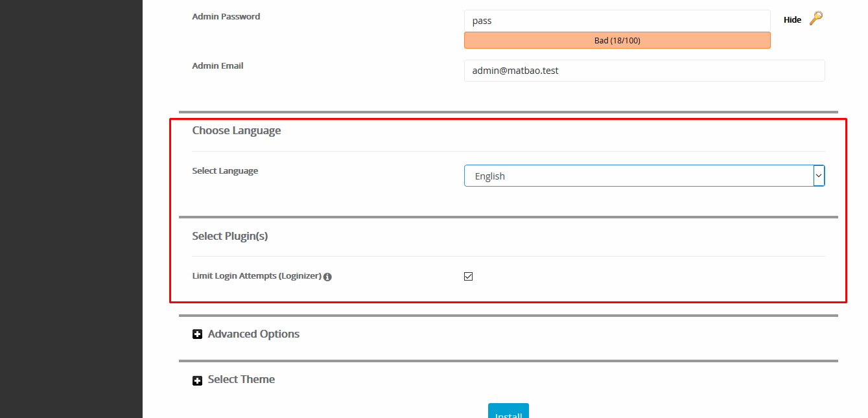The height and width of the screenshot is (418, 868).
Task: Click the Select Language label text
Action: (225, 171)
